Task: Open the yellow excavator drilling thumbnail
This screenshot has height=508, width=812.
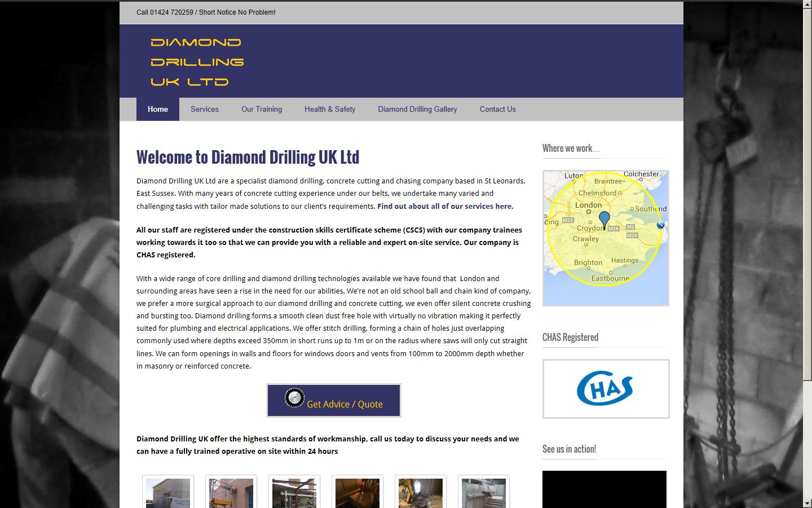Action: (x=420, y=493)
